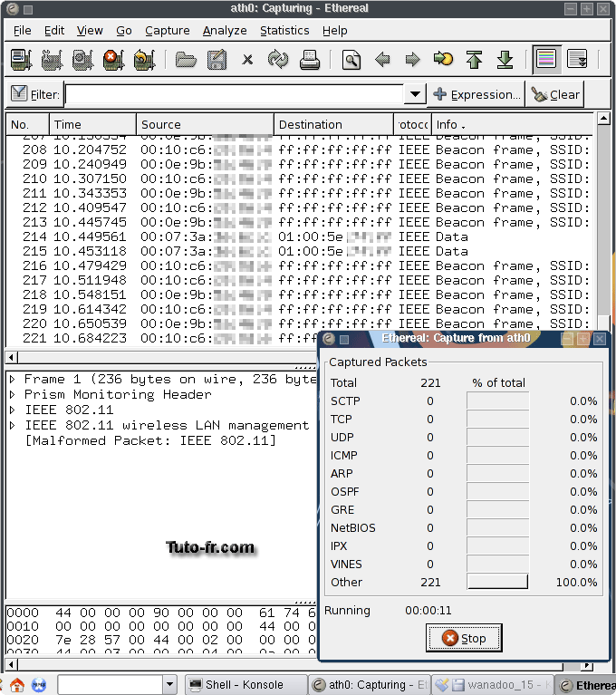Open the Statistics menu
616x695 pixels.
tap(284, 31)
